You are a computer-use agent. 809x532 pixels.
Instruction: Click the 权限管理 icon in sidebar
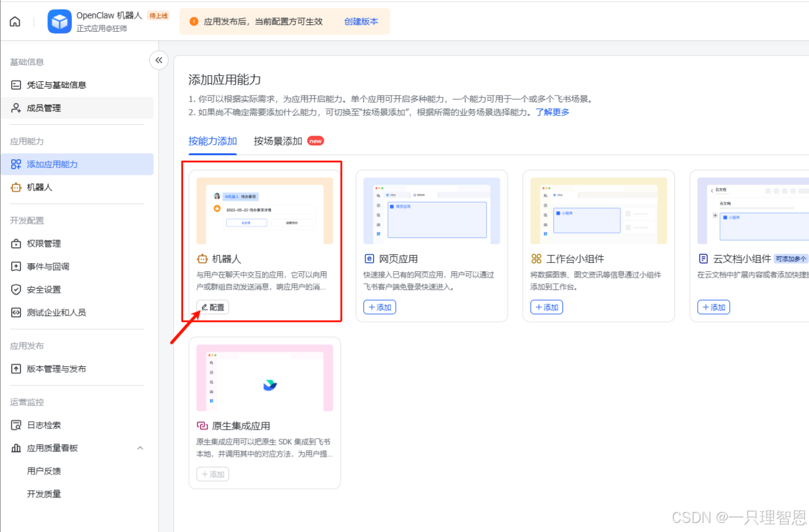tap(16, 244)
